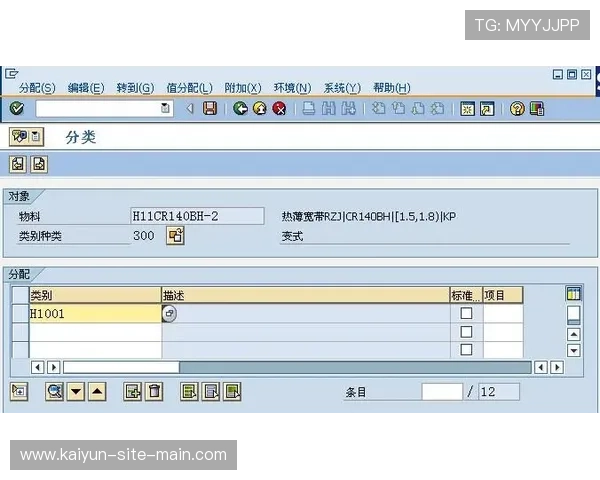
Task: Click the red Cancel icon
Action: click(279, 109)
